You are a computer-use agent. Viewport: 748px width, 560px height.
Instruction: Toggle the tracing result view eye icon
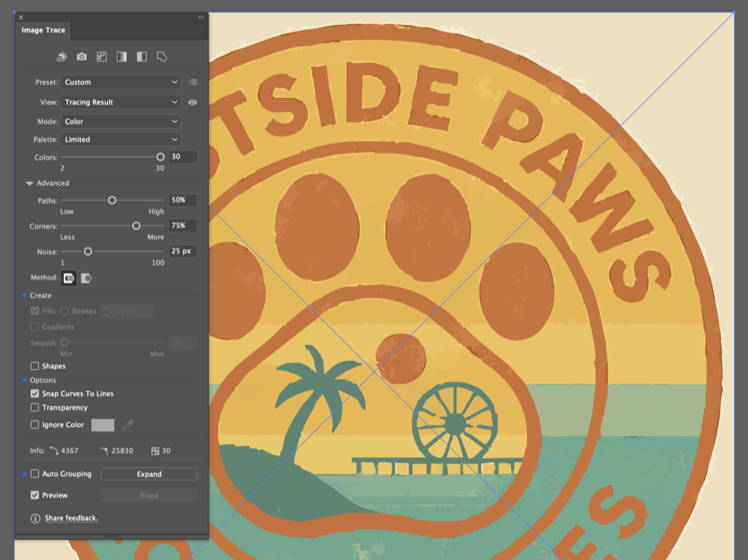pyautogui.click(x=193, y=102)
